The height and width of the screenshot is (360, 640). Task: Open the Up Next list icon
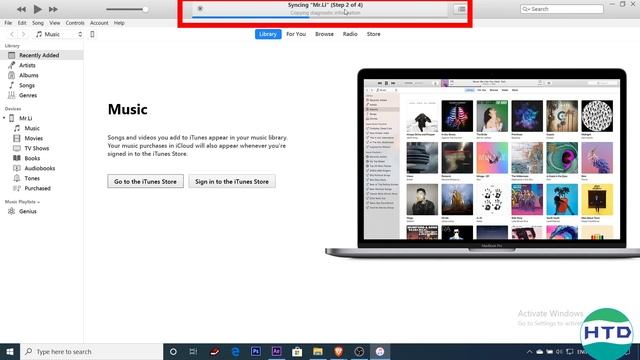pyautogui.click(x=461, y=9)
